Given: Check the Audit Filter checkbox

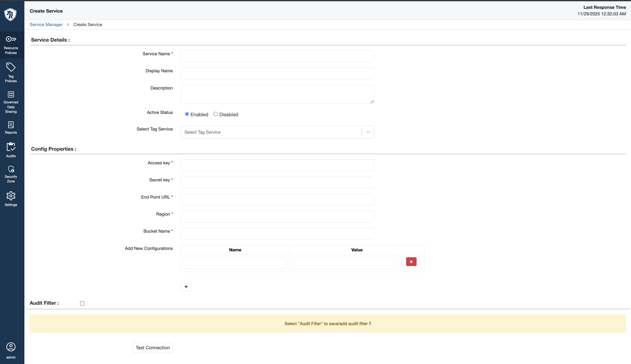Looking at the screenshot, I should click(82, 303).
